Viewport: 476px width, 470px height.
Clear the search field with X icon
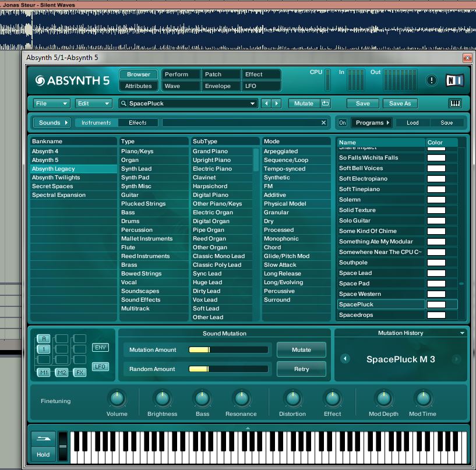point(323,122)
